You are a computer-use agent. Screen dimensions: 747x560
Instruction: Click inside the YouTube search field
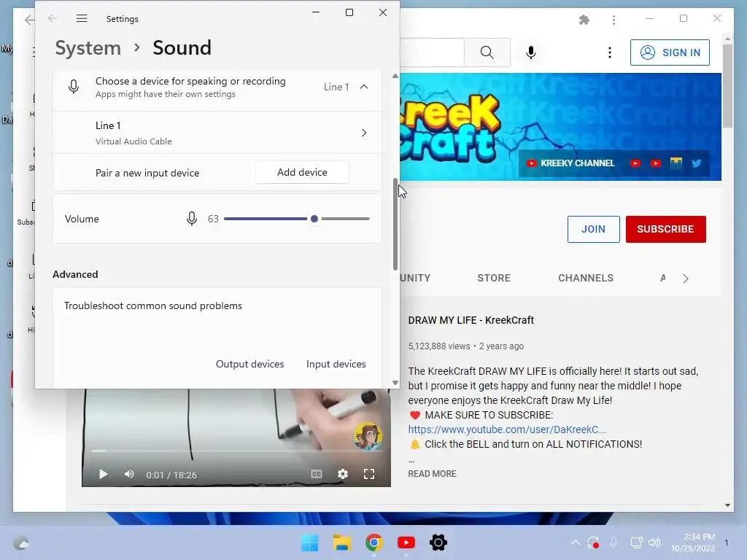click(432, 52)
